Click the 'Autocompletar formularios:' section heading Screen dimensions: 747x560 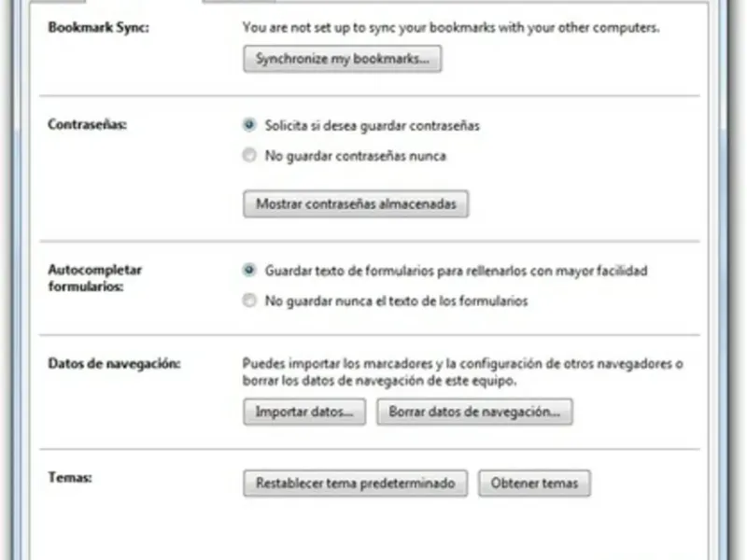(94, 278)
